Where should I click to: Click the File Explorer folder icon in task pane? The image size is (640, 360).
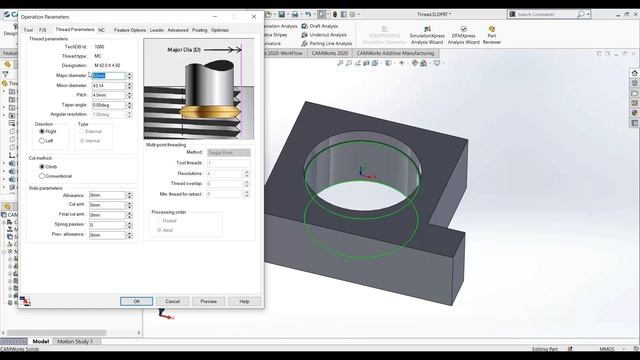[x=634, y=93]
